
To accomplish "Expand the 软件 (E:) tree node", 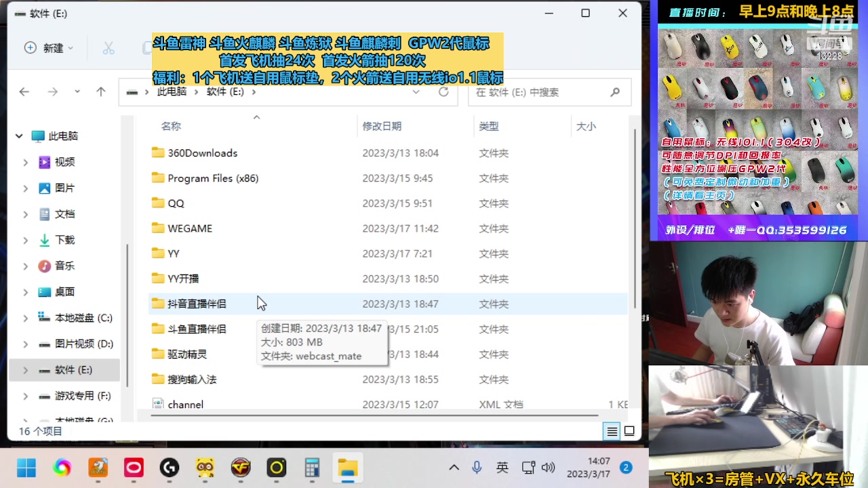I will 26,370.
